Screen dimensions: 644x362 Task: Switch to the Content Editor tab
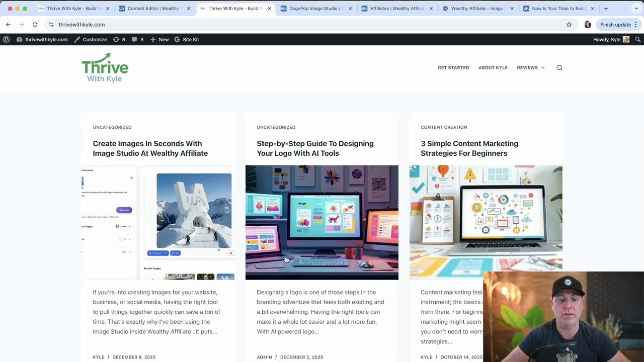coord(154,9)
